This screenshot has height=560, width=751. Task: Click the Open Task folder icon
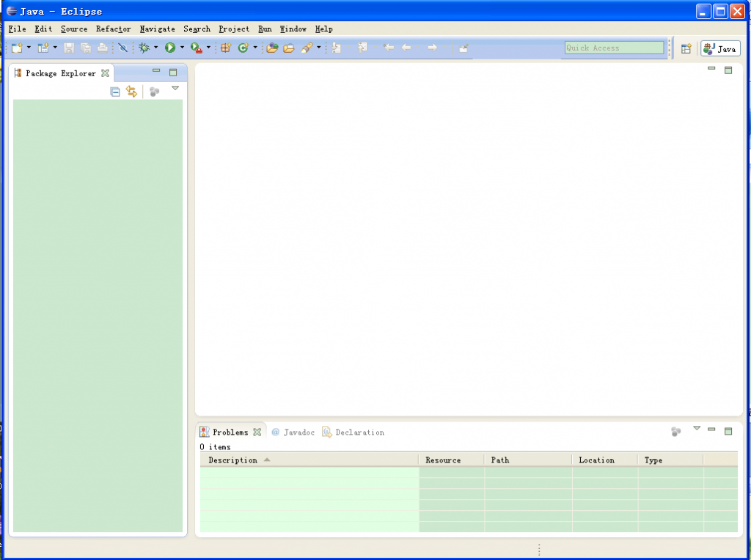pos(289,48)
